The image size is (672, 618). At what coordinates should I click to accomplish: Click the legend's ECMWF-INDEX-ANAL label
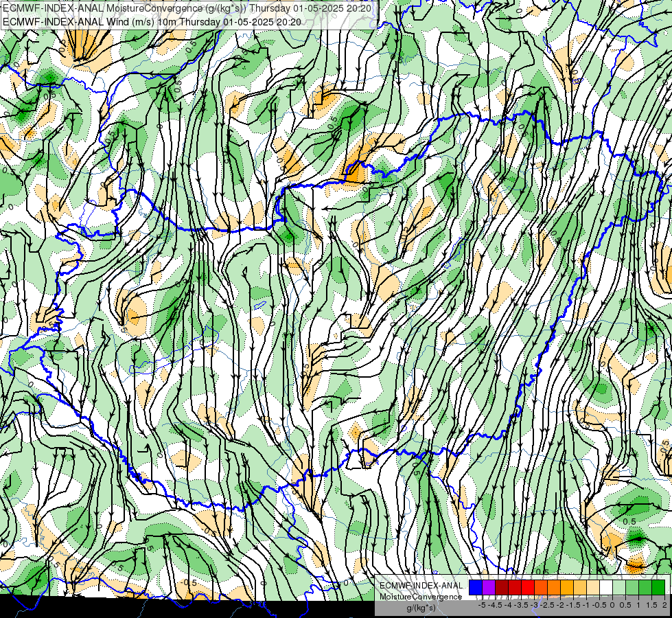pos(421,586)
